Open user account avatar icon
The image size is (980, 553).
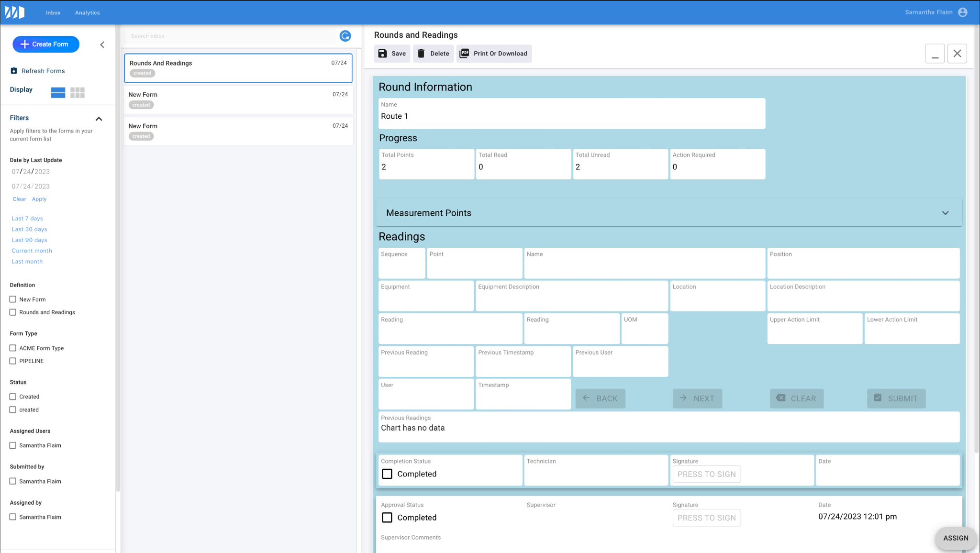tap(963, 12)
